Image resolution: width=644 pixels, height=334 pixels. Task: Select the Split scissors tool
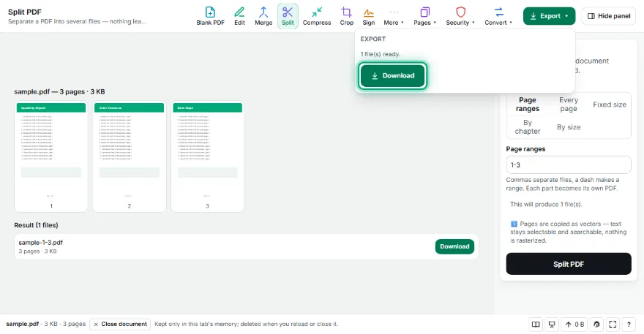coord(288,16)
